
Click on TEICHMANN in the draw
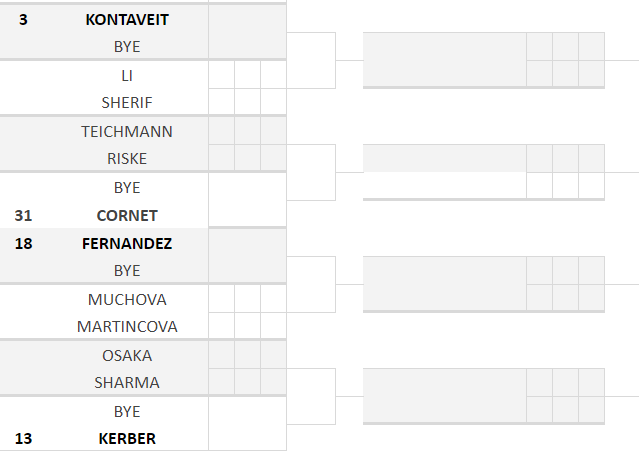click(127, 131)
